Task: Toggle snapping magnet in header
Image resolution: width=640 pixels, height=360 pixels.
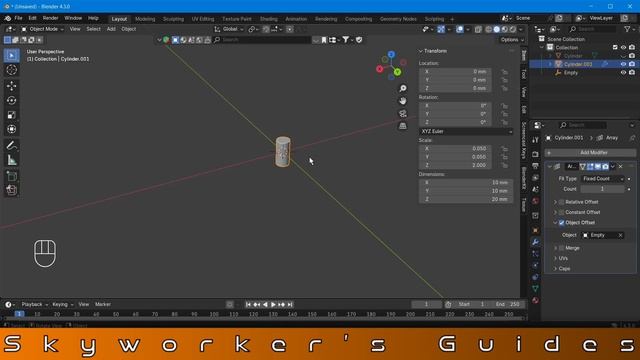Action: coord(266,29)
